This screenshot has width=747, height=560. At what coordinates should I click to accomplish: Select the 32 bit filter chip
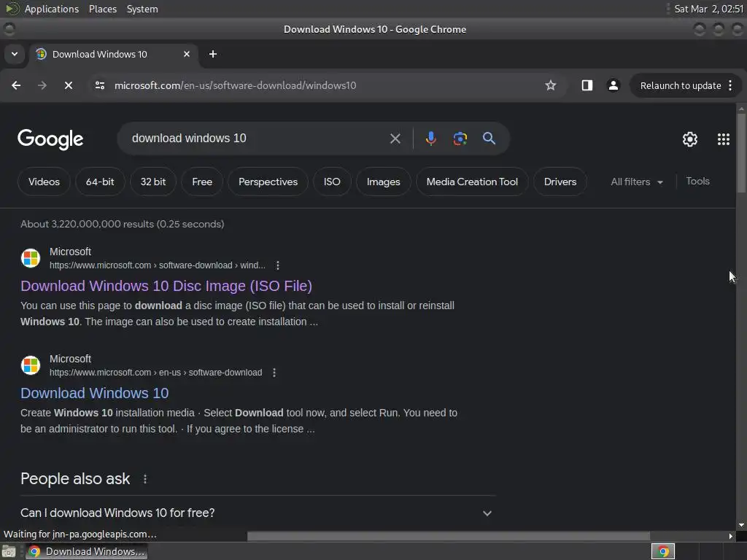pos(153,182)
